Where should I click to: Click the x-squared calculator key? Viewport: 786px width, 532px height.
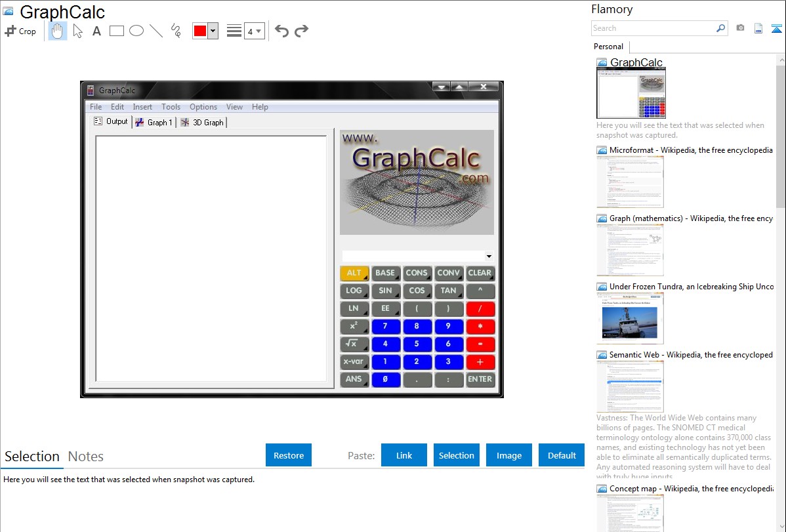click(354, 327)
